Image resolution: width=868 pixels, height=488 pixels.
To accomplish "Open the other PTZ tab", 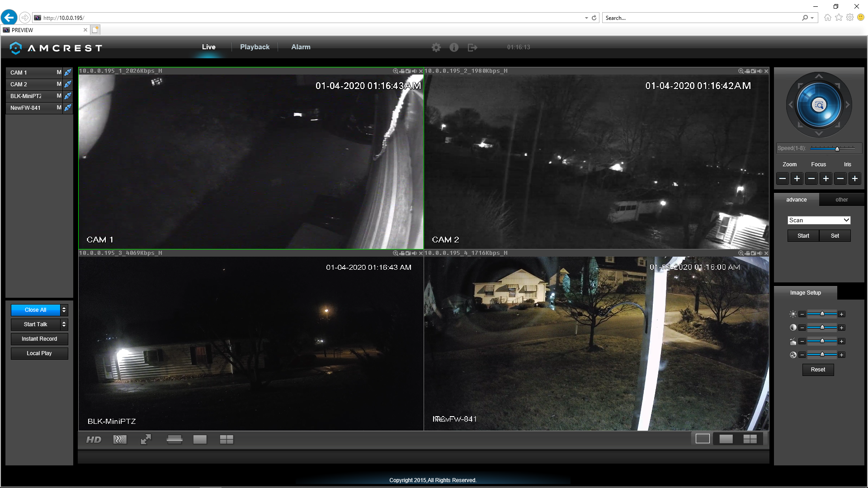I will (x=841, y=200).
